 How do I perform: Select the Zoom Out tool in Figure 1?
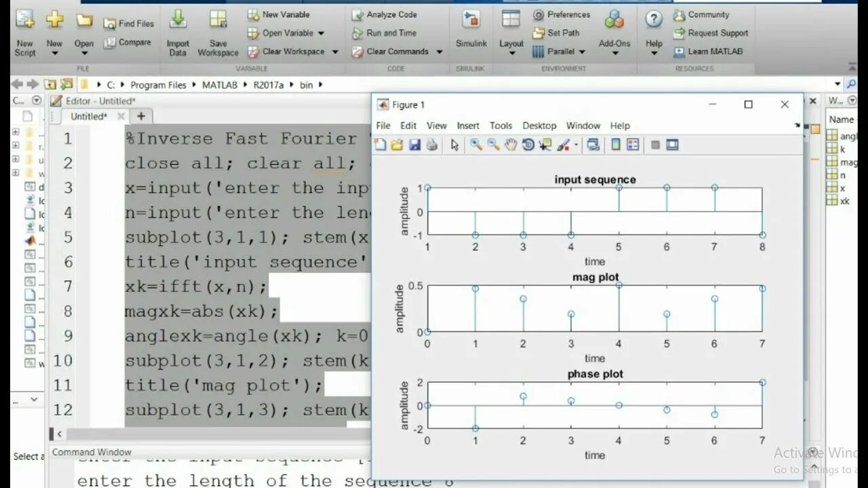point(493,144)
